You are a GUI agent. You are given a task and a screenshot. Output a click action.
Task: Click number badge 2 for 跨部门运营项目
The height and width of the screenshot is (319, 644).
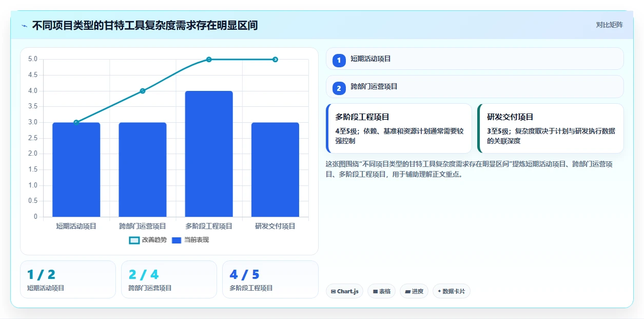pyautogui.click(x=339, y=88)
